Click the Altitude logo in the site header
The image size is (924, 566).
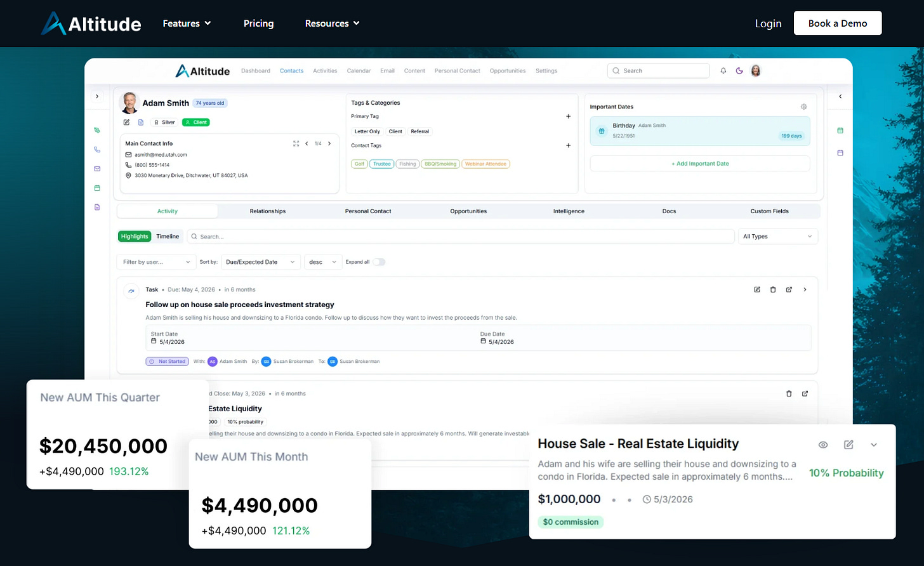point(91,23)
